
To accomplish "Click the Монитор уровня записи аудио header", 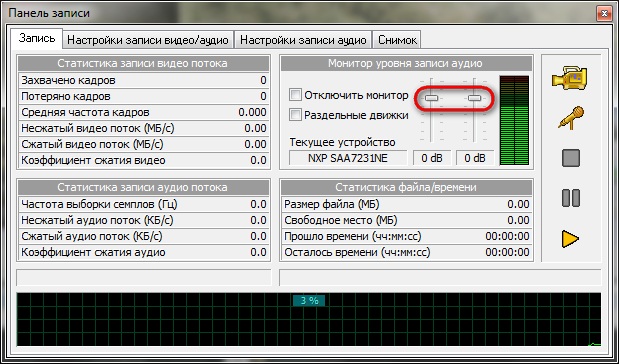I will coord(407,64).
